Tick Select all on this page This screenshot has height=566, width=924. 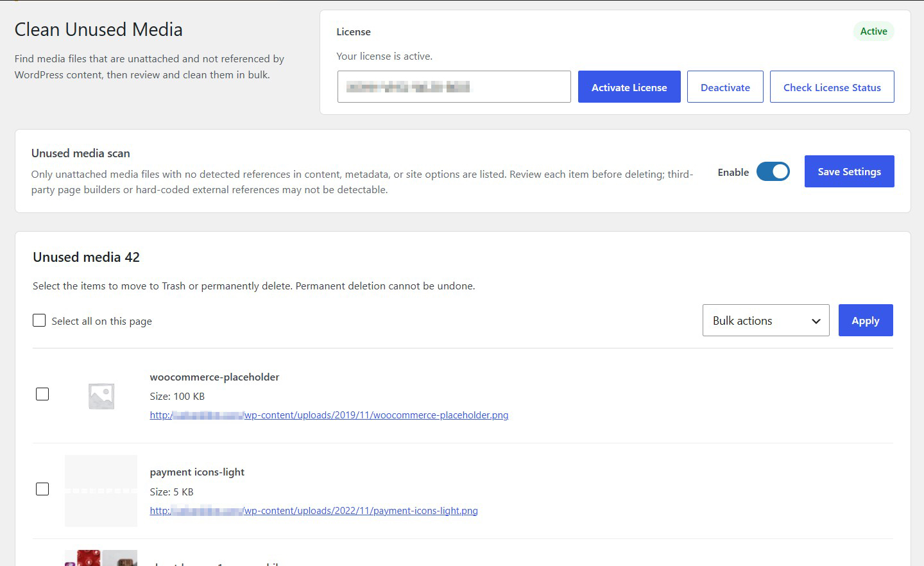click(x=39, y=320)
